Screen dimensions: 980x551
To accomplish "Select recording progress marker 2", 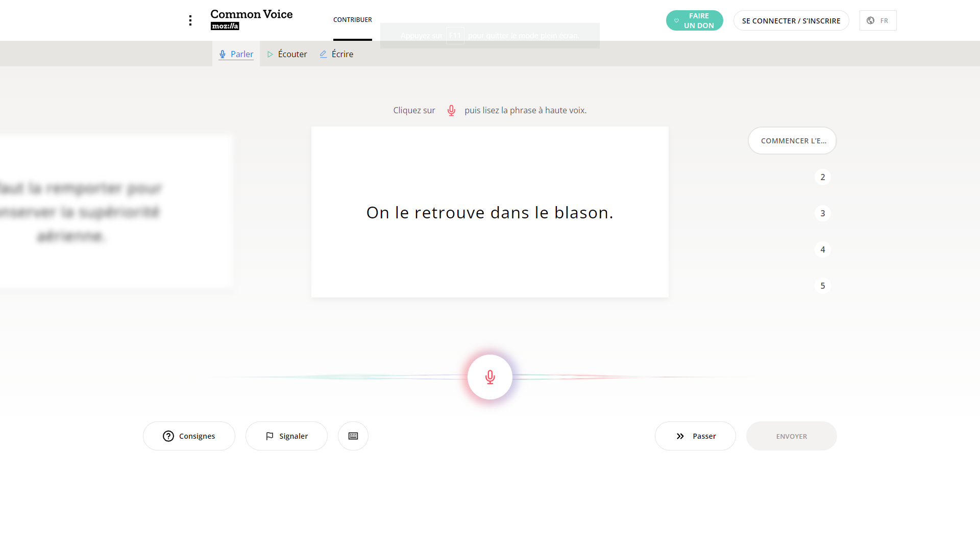I will tap(822, 177).
